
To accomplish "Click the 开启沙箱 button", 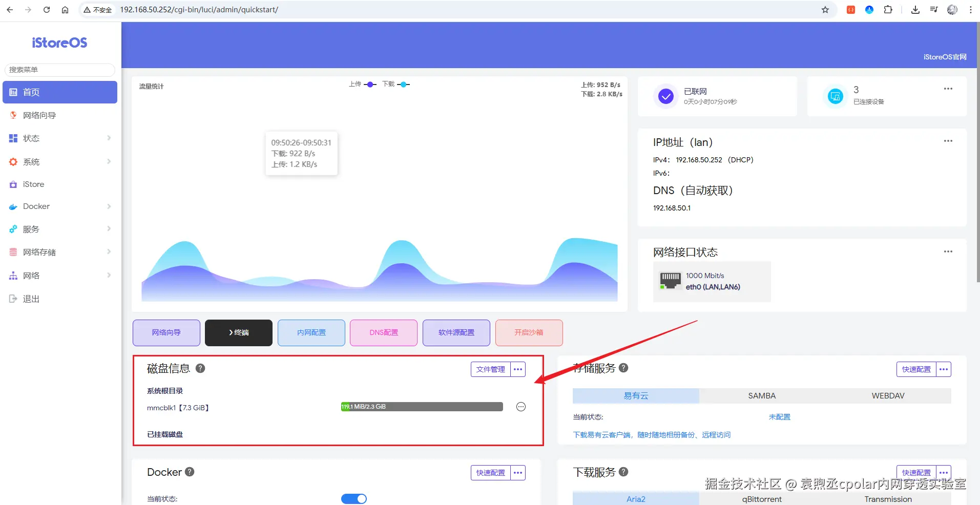I will coord(529,333).
